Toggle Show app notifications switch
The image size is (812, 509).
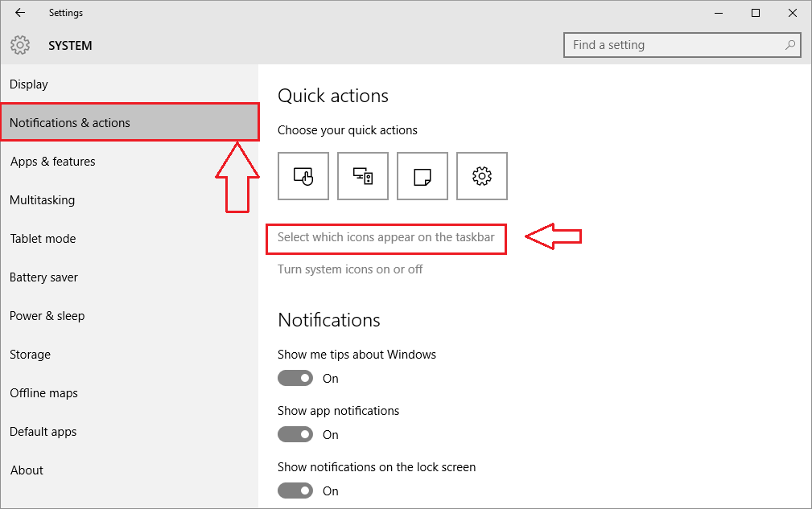[295, 434]
